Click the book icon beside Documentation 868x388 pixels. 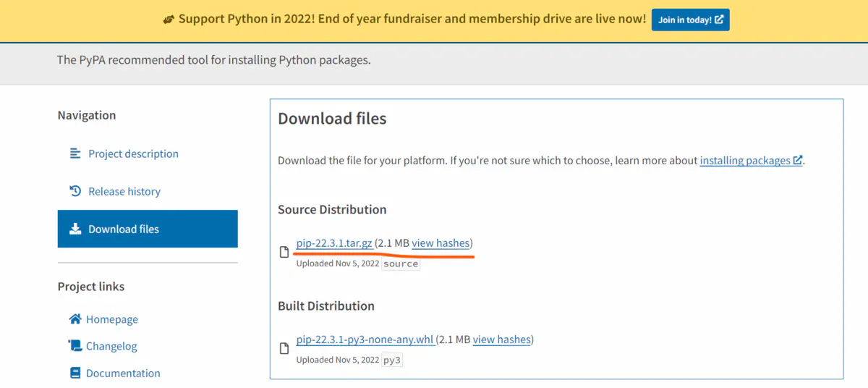pos(75,373)
